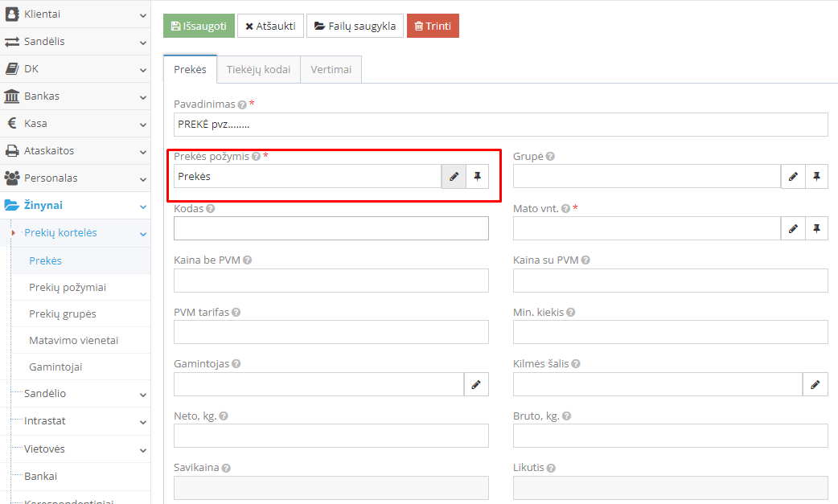The height and width of the screenshot is (504, 838).
Task: Click pencil icon for Mato vnt. field
Action: coord(793,228)
